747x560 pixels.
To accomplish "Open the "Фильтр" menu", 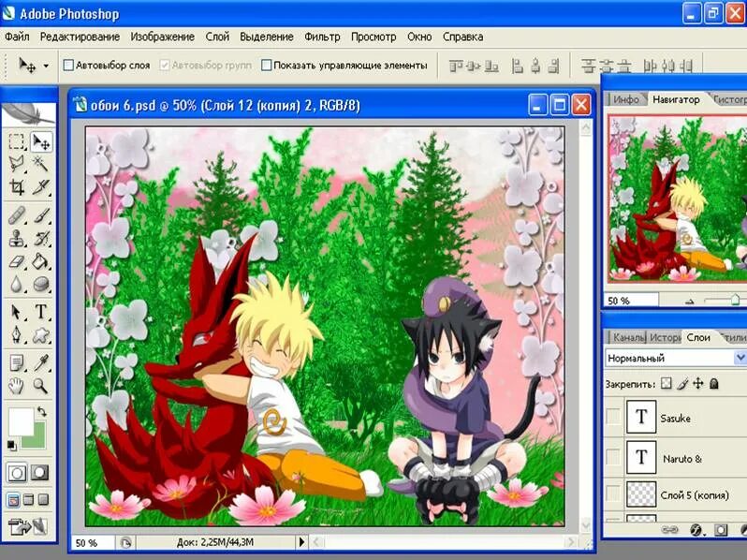I will [322, 37].
